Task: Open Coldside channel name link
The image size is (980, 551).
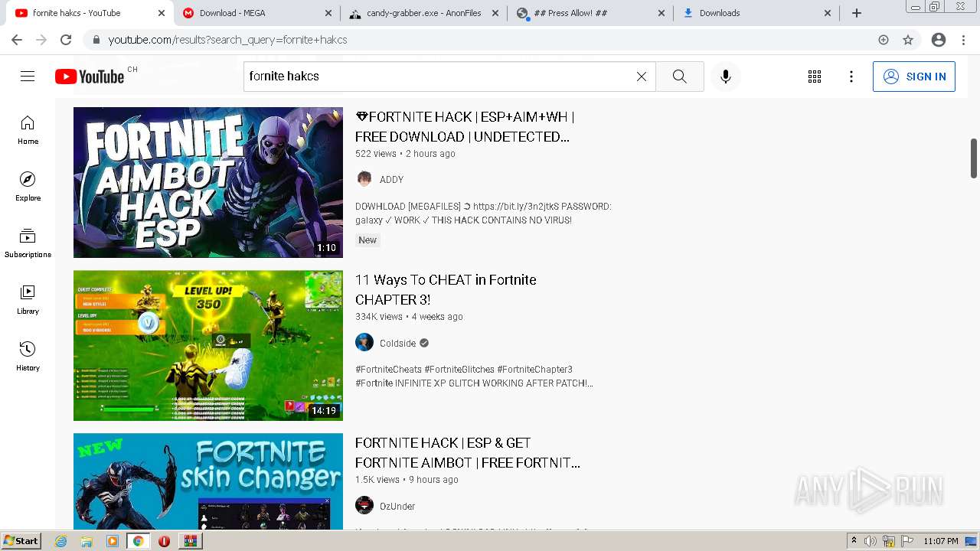Action: (398, 343)
